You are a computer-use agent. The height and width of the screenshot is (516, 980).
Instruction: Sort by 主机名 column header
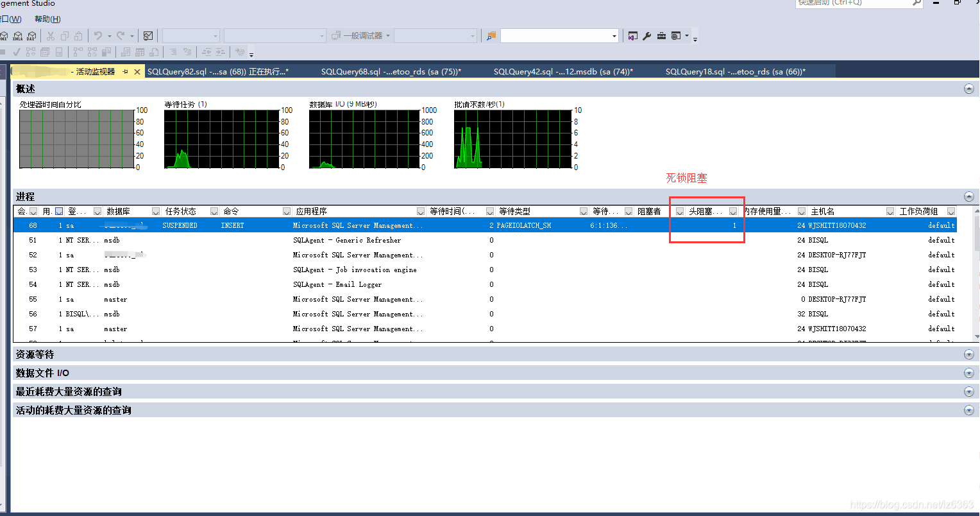(x=822, y=211)
